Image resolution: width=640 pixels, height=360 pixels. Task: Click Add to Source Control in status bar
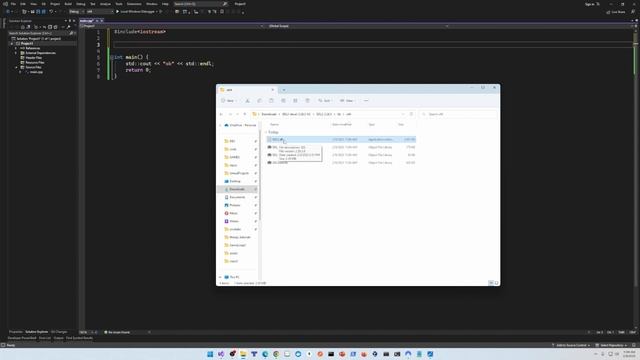571,345
